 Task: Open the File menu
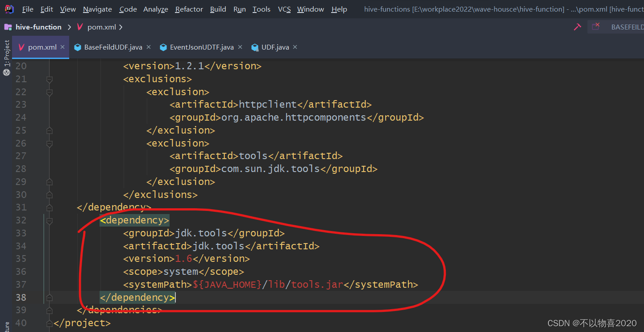click(x=27, y=9)
